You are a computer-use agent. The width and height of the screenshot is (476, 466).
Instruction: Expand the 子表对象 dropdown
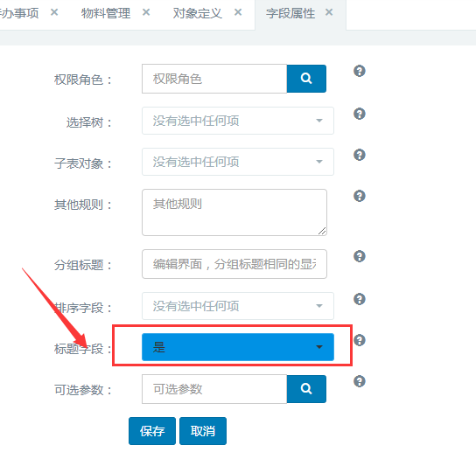coord(238,162)
